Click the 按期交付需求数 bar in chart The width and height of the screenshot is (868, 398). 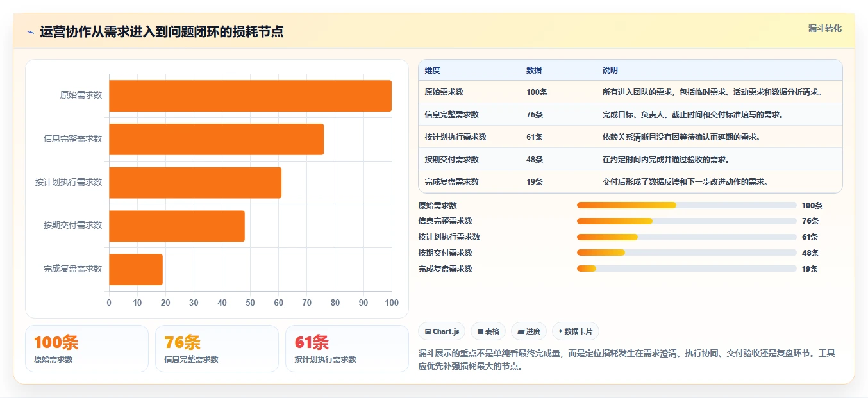pyautogui.click(x=177, y=226)
